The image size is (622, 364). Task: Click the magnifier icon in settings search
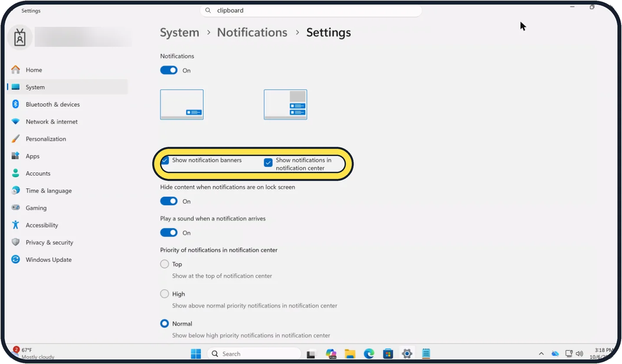click(208, 10)
